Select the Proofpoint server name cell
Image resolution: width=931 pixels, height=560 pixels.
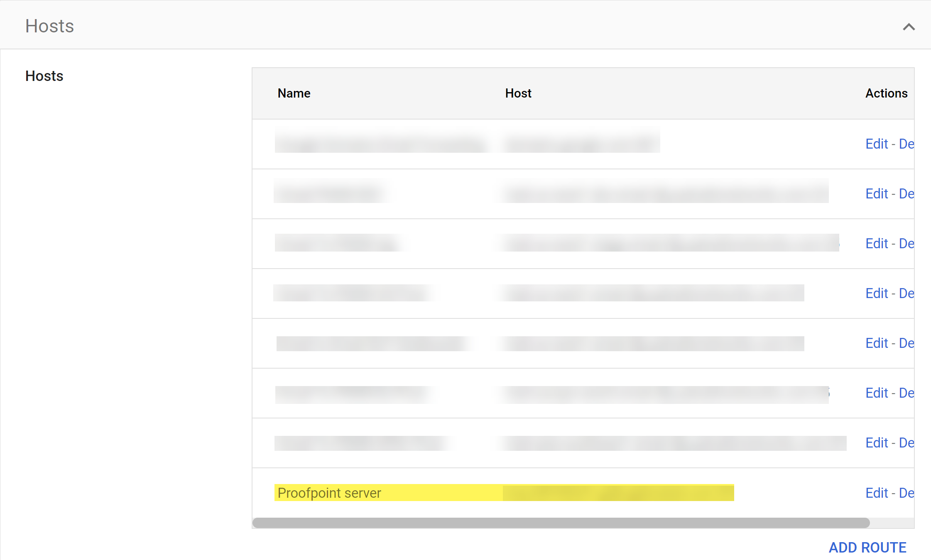tap(329, 493)
